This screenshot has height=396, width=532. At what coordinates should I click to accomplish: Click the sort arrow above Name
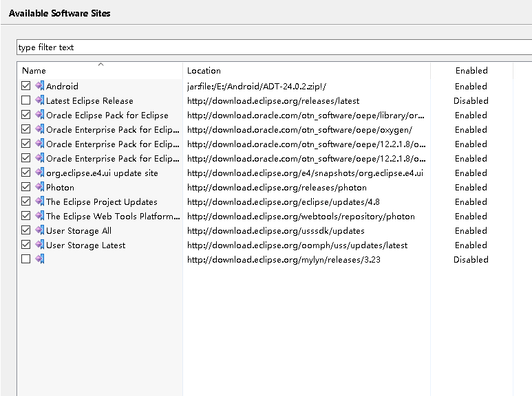tap(100, 65)
